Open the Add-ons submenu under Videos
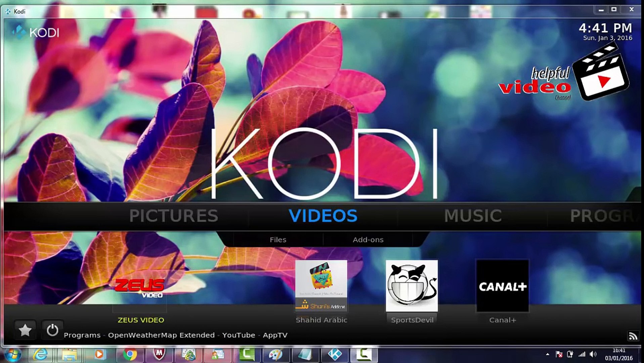The width and height of the screenshot is (644, 363). [x=368, y=240]
